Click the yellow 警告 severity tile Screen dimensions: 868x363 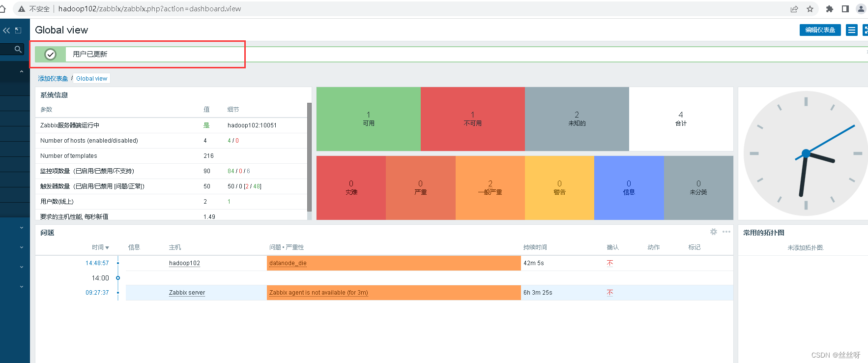point(559,188)
